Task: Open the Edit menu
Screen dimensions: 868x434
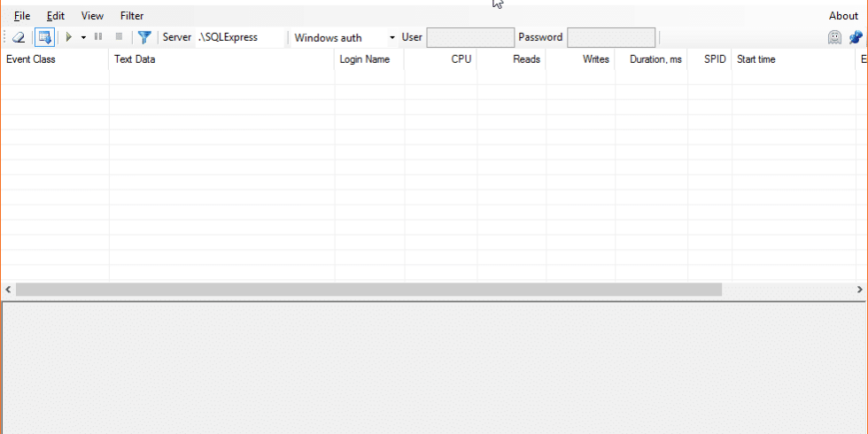Action: coord(56,16)
